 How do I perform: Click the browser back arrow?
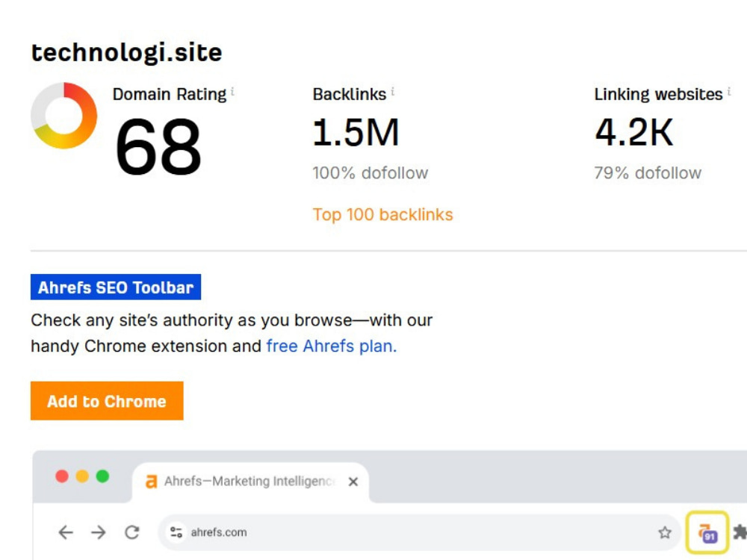(x=66, y=532)
